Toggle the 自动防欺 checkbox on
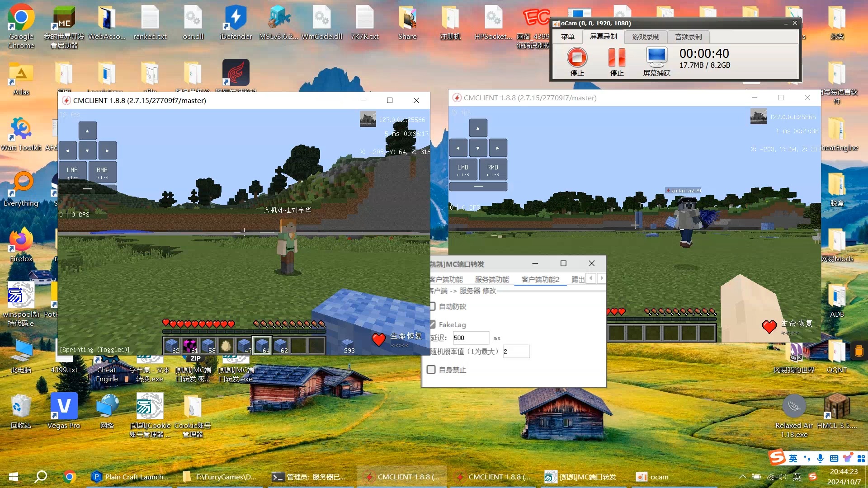 pyautogui.click(x=432, y=305)
